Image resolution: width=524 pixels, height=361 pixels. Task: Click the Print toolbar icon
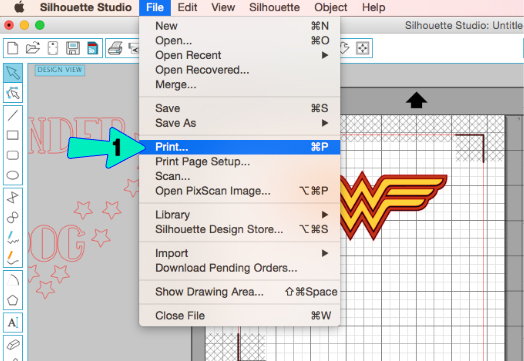115,48
